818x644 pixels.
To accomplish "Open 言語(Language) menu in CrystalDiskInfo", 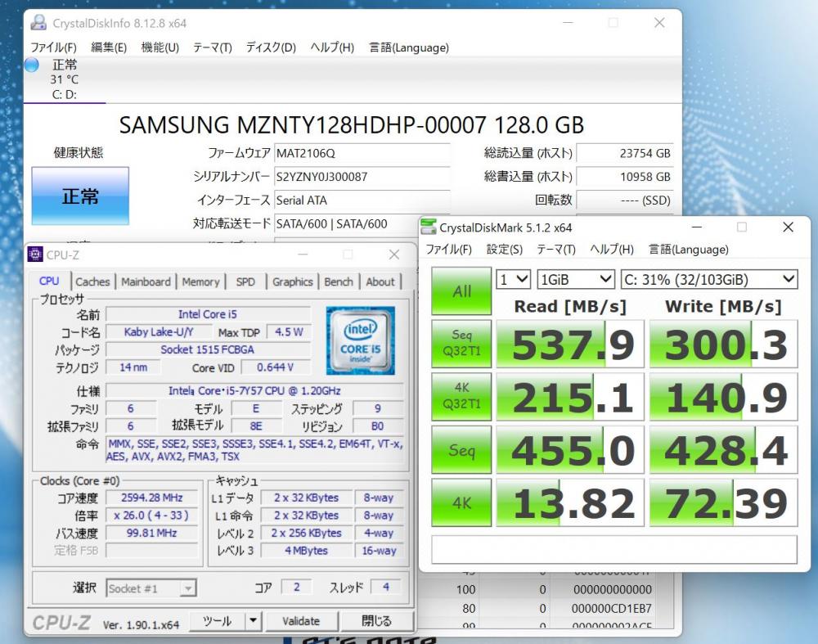I will 409,47.
